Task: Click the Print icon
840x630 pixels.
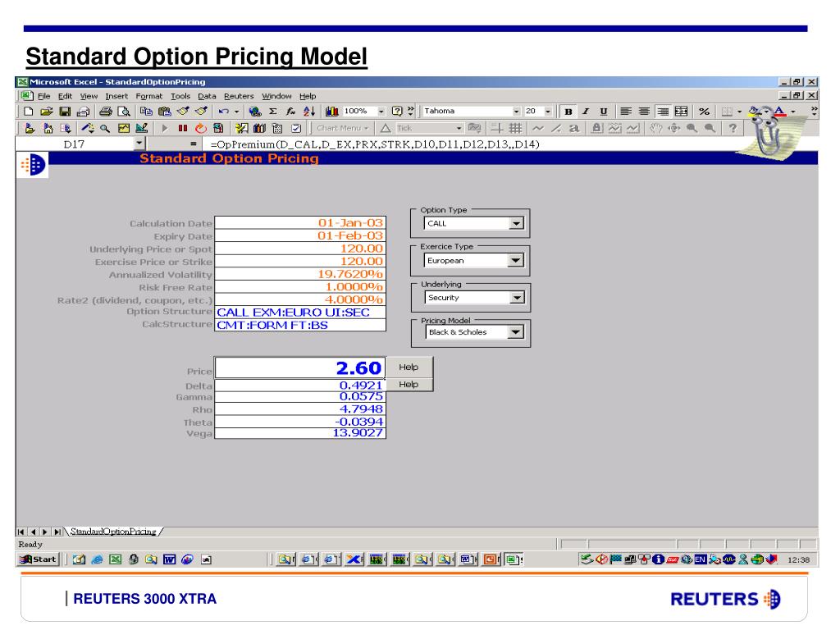Action: click(106, 111)
